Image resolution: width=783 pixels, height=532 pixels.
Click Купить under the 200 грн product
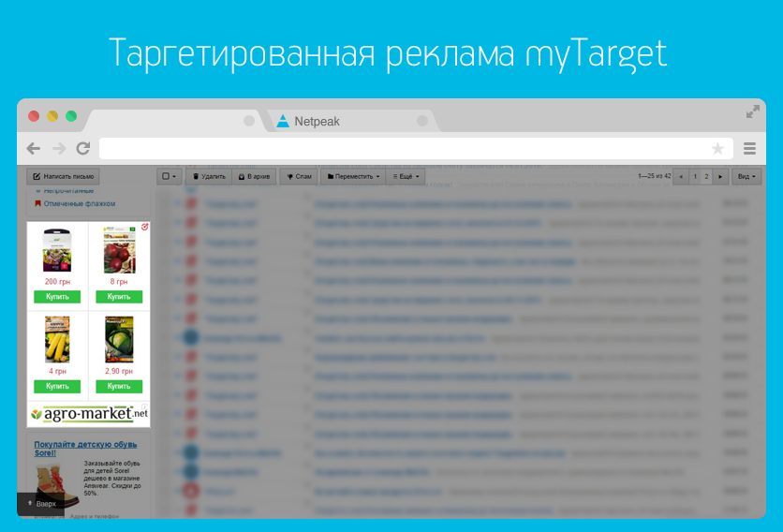click(x=57, y=297)
